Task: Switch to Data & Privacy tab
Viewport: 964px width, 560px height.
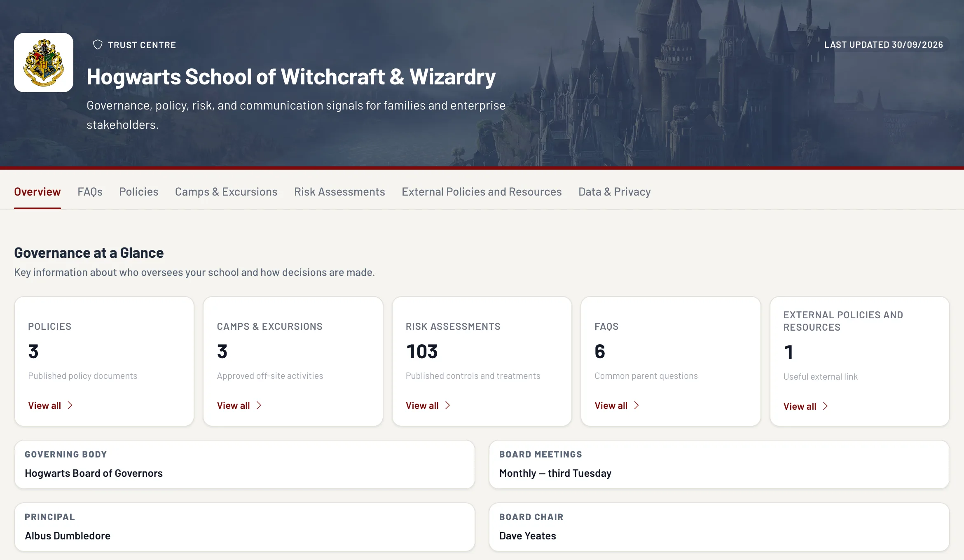Action: (x=615, y=192)
